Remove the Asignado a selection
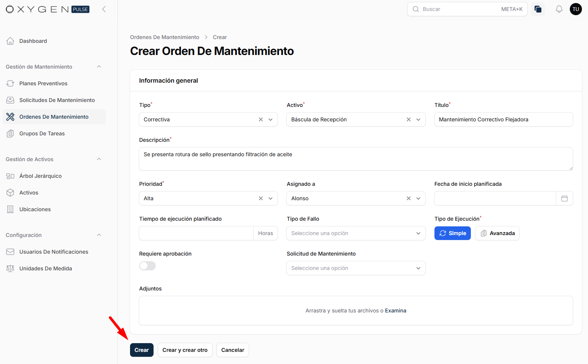This screenshot has height=364, width=588. click(408, 198)
